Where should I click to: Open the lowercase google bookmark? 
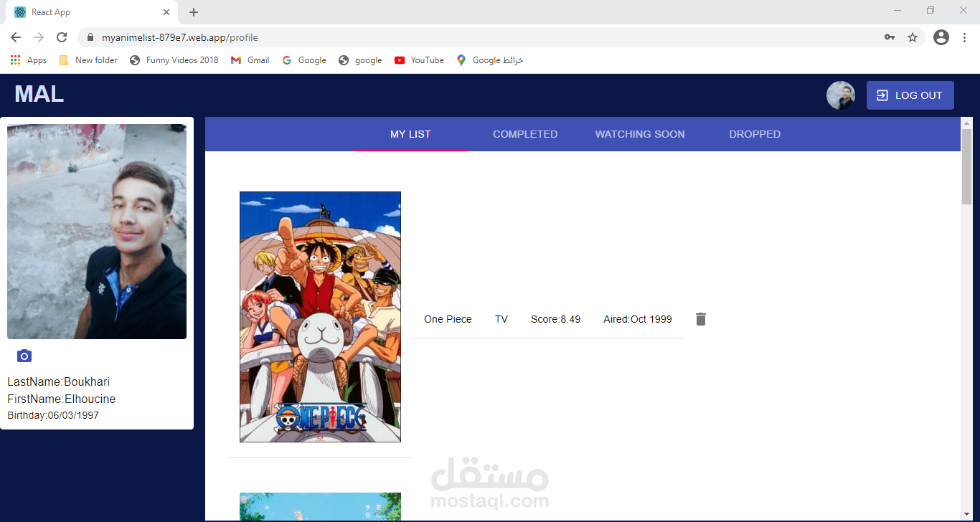(x=360, y=60)
